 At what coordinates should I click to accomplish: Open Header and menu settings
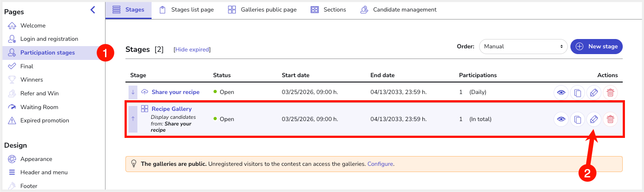tap(44, 172)
